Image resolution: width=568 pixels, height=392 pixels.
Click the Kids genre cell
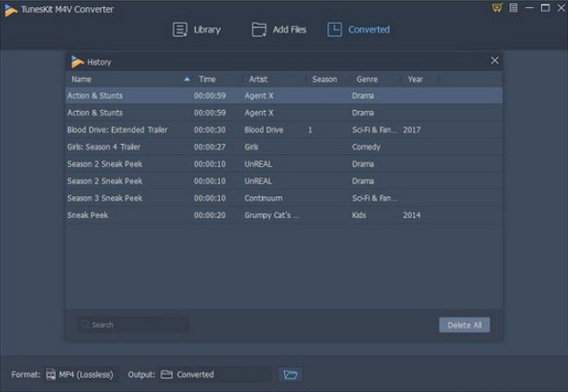click(359, 215)
